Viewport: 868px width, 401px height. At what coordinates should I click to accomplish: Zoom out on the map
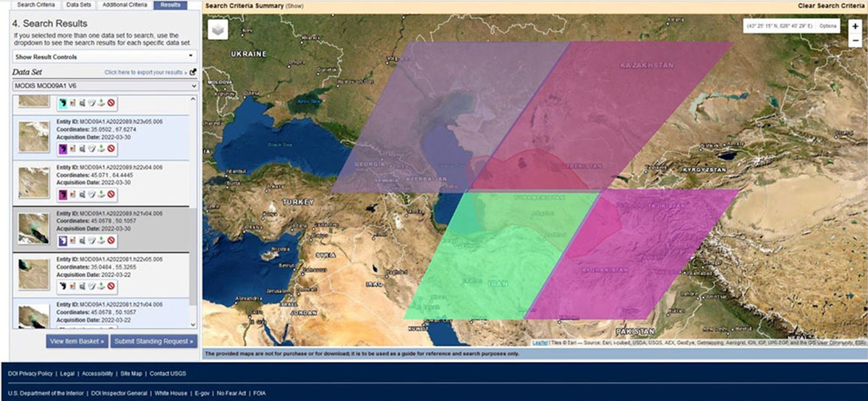click(x=856, y=41)
